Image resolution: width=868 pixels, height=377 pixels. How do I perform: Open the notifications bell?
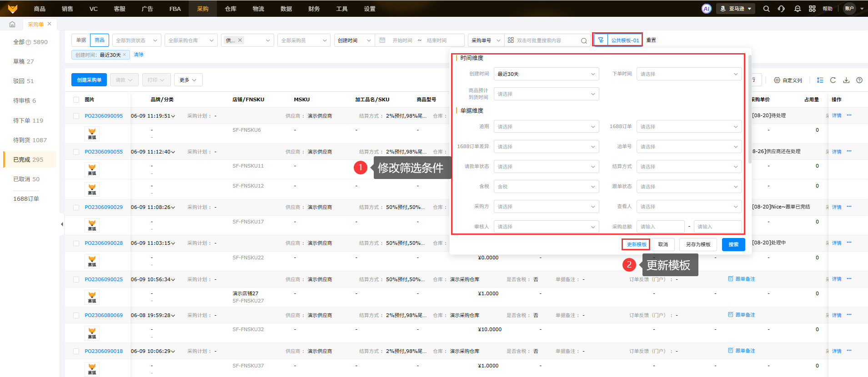pyautogui.click(x=797, y=9)
